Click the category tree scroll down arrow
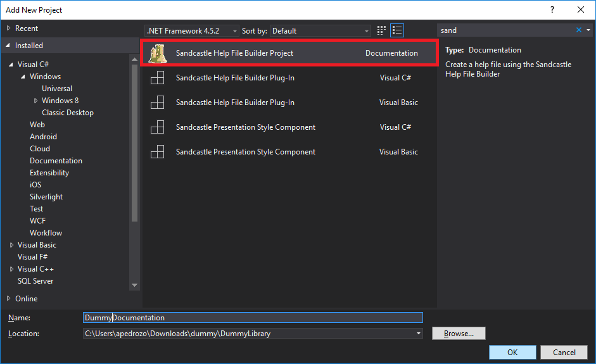 (134, 285)
